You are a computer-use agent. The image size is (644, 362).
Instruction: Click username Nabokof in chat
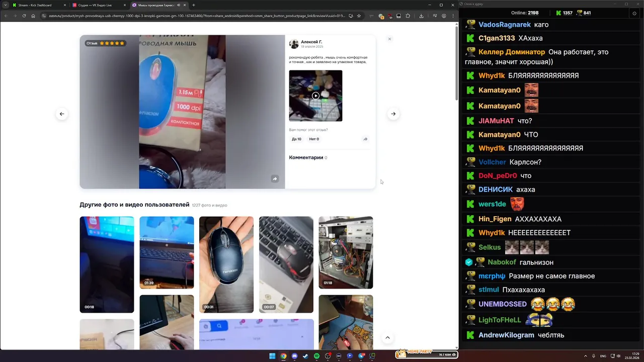pos(502,262)
